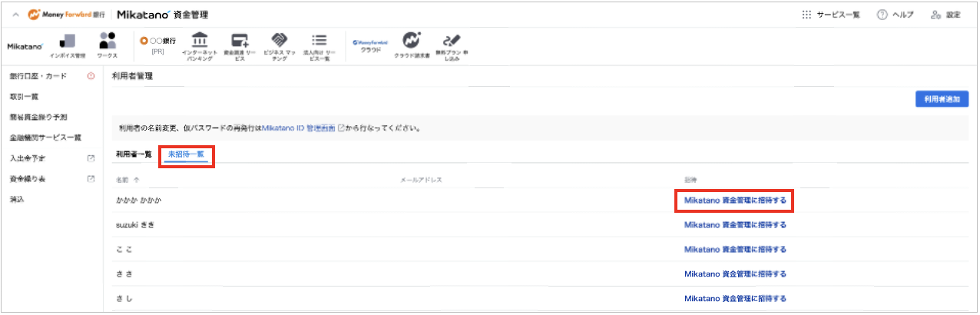Image resolution: width=980 pixels, height=315 pixels.
Task: Collapse the header with the top-left chevron
Action: (15, 15)
